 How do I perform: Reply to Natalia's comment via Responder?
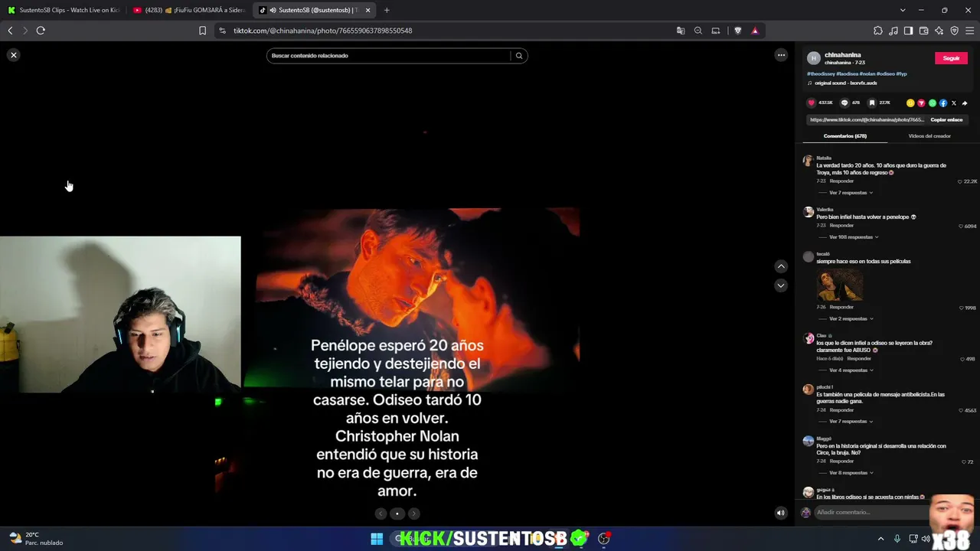pyautogui.click(x=841, y=181)
